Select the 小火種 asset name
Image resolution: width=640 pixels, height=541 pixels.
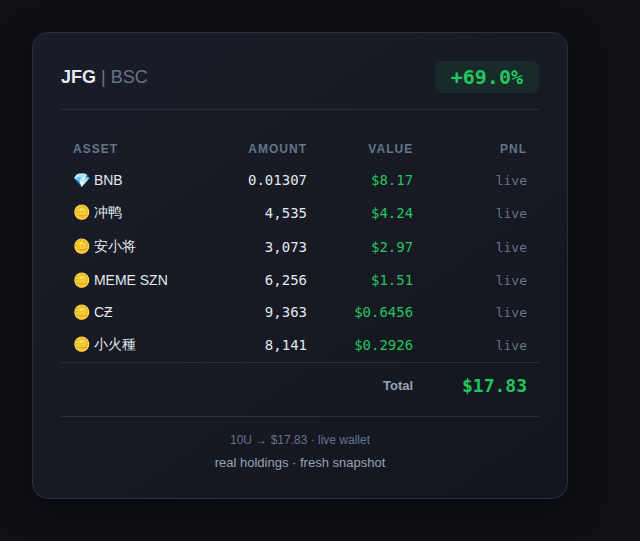point(115,345)
